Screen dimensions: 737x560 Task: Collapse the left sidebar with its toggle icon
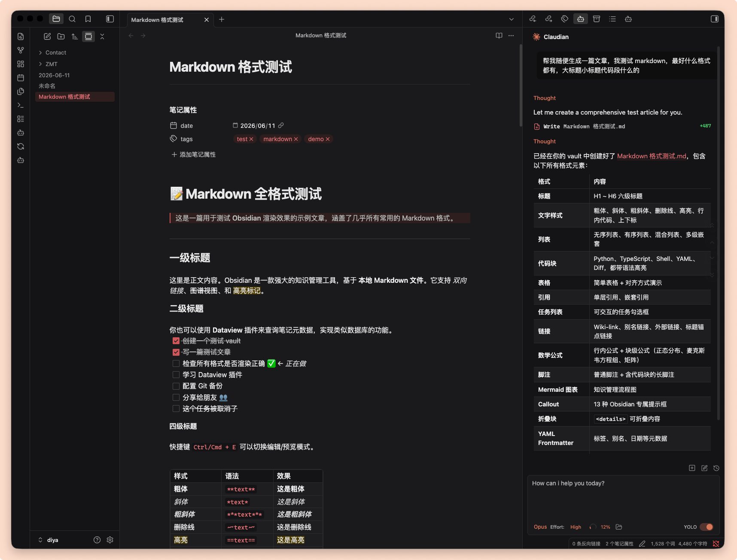pyautogui.click(x=110, y=19)
